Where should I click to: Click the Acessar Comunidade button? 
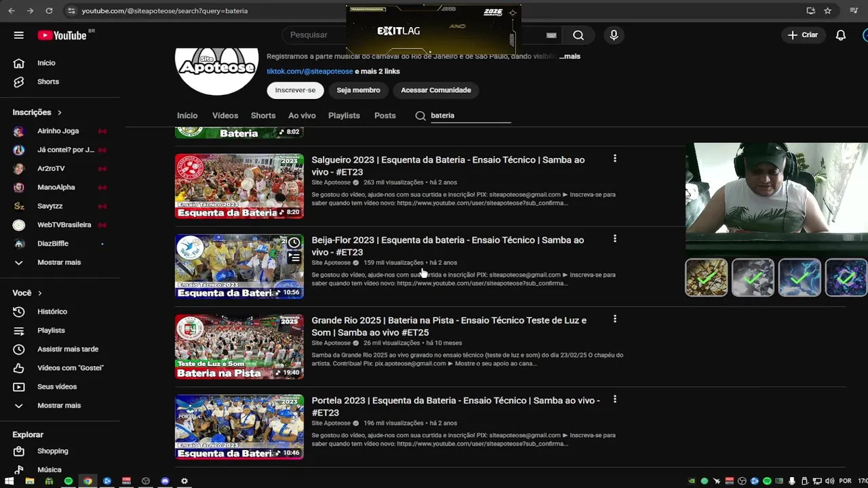click(436, 90)
